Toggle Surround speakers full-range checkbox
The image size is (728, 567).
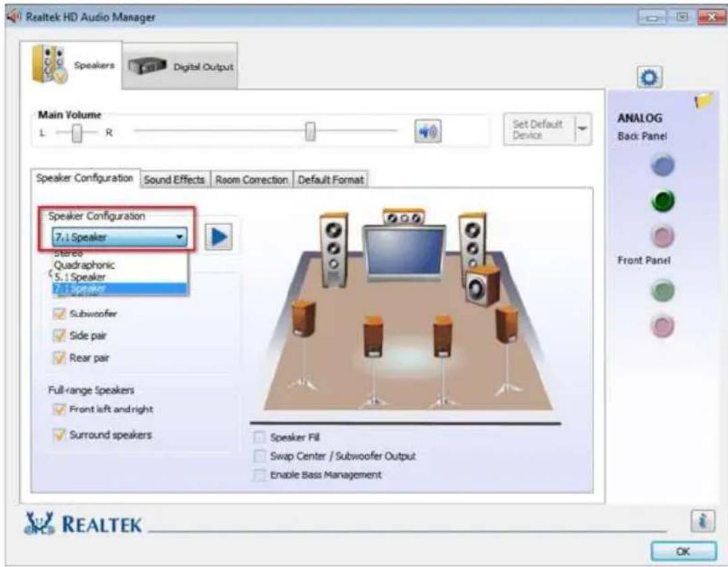tap(59, 435)
